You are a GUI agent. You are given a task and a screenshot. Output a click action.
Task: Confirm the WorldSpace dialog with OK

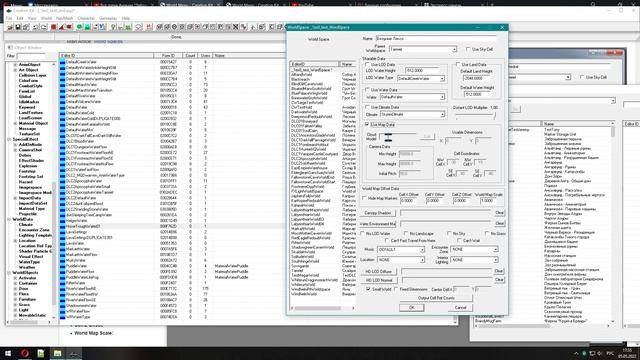(411, 308)
